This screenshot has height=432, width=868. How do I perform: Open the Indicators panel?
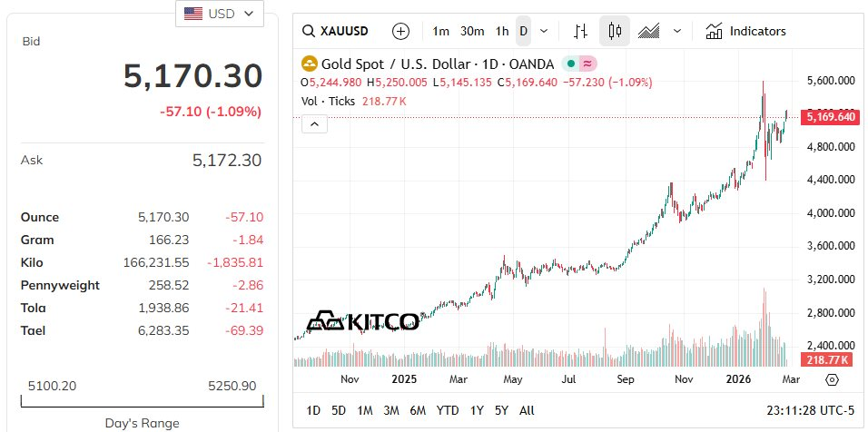[745, 31]
